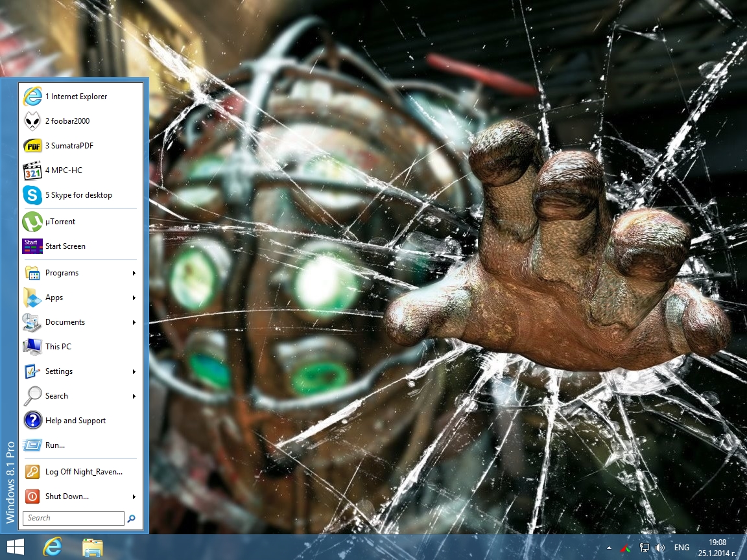Select '1 Internet Explorer' menu entry
The width and height of the screenshot is (747, 560).
80,96
